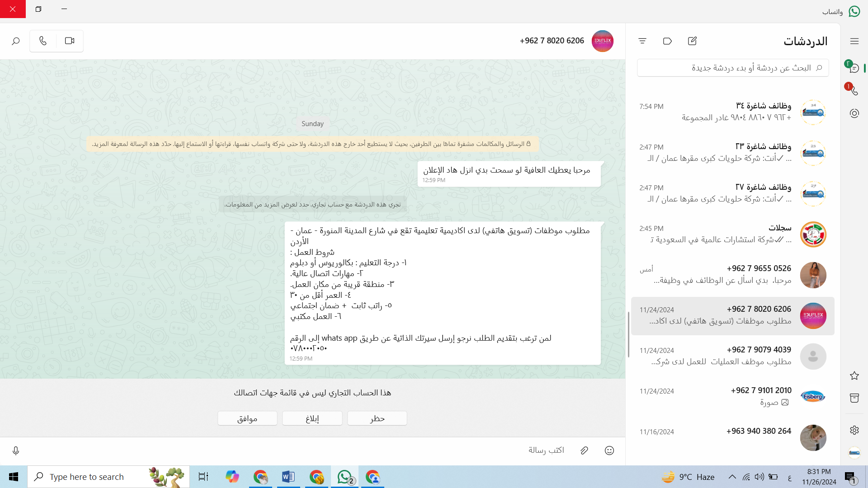Open chat with +962 7 9101 2010
Screen dimensions: 868x488
pyautogui.click(x=733, y=397)
